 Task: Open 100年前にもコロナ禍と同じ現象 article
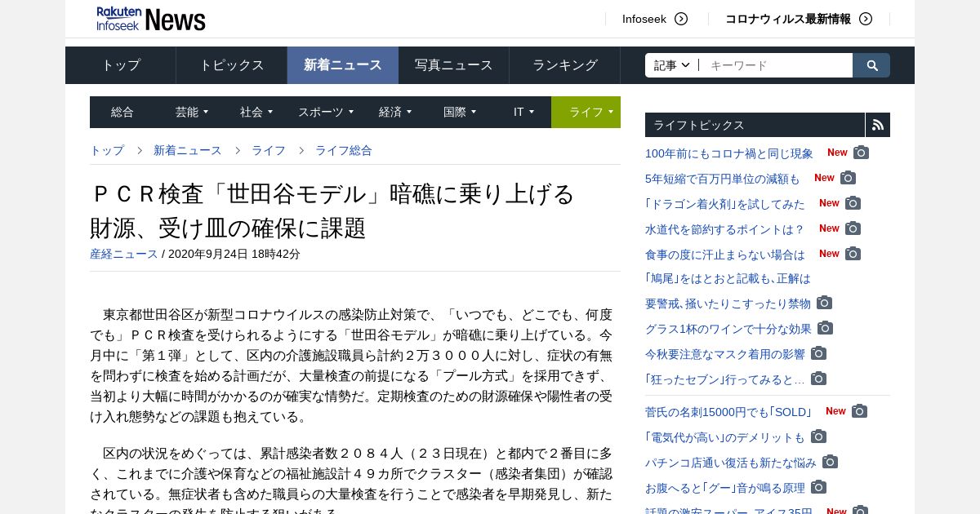(729, 153)
